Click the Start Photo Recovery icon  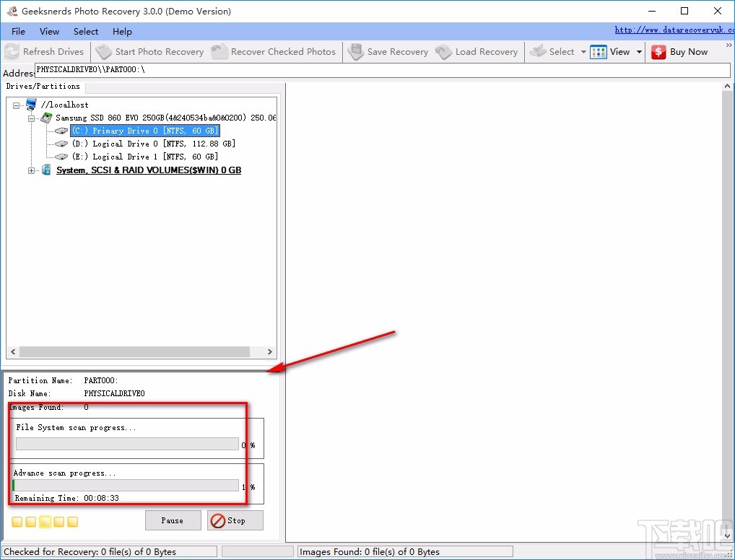(x=103, y=51)
